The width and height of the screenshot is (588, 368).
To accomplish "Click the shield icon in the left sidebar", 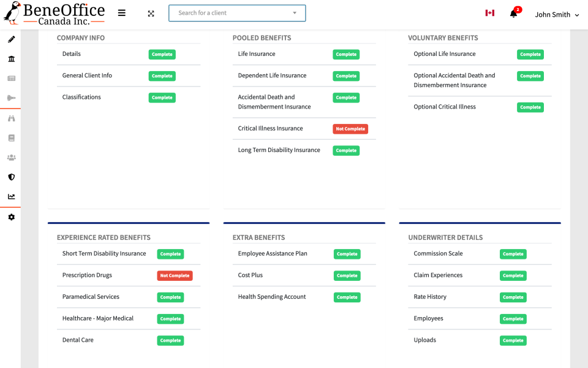I will (x=10, y=177).
